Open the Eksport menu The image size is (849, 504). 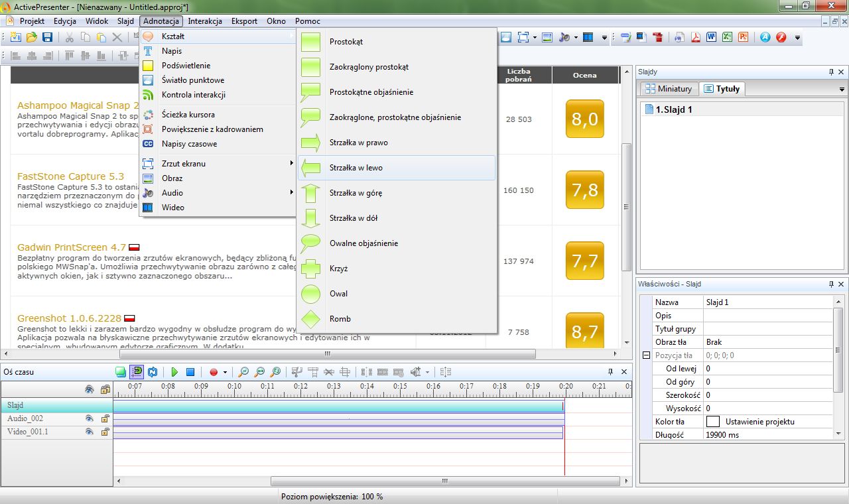click(x=244, y=21)
